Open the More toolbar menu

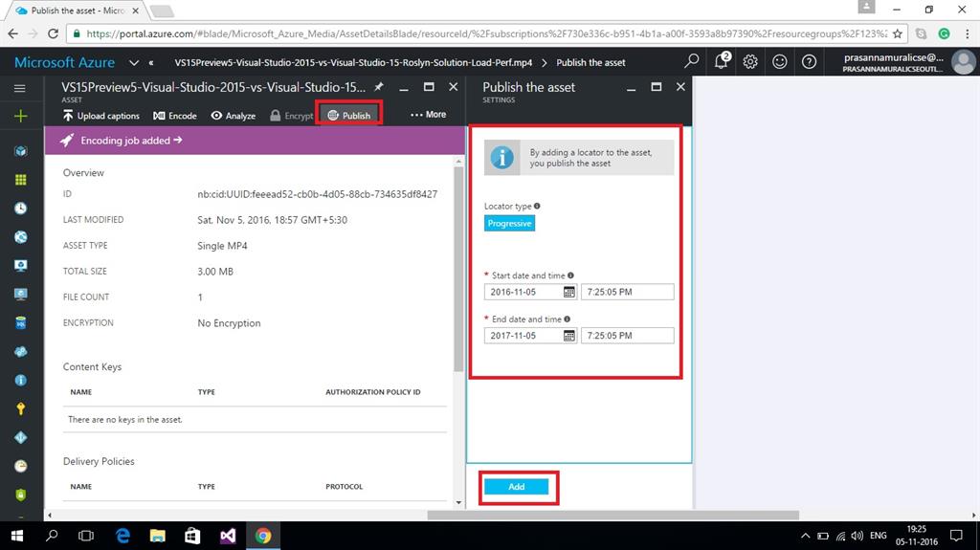click(x=428, y=115)
